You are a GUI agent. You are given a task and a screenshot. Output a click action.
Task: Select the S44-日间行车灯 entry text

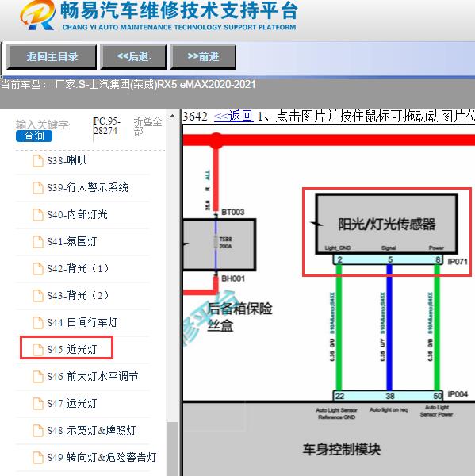pos(82,322)
